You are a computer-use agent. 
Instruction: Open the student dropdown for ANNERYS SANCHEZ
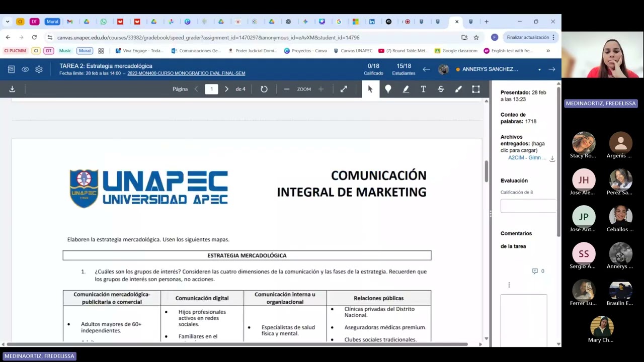(539, 69)
